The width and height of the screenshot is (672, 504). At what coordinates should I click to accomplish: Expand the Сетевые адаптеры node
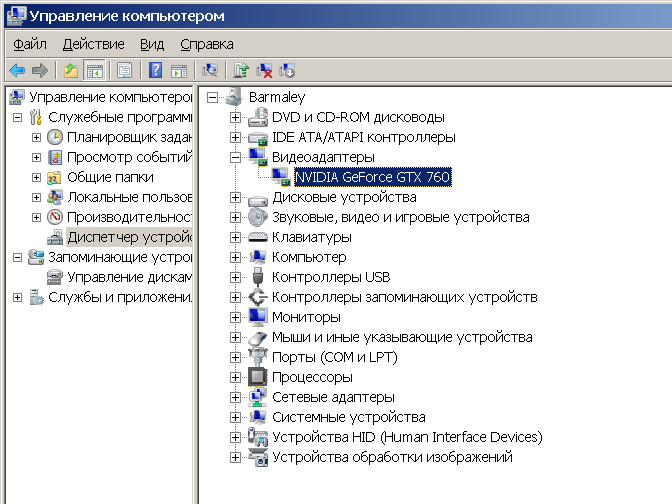[x=235, y=397]
